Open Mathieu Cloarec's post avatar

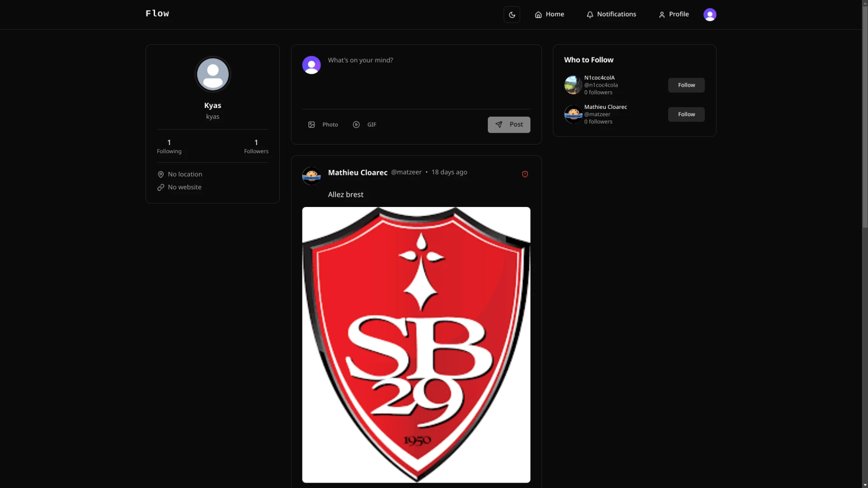click(x=311, y=176)
